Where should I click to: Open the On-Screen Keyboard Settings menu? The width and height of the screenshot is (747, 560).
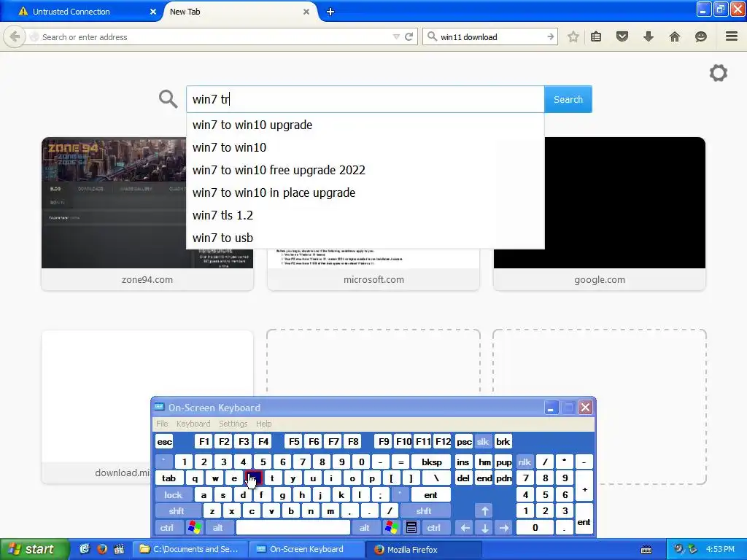click(233, 424)
